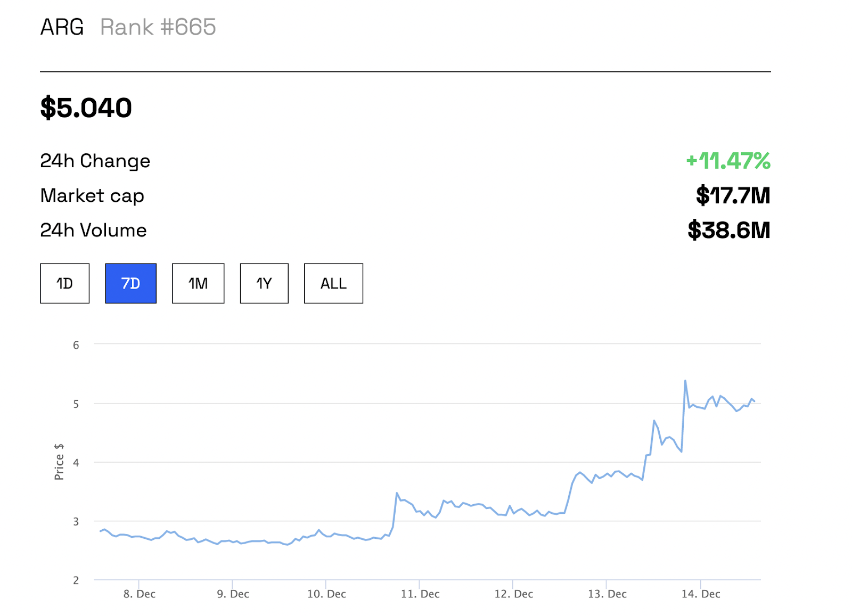
Task: Click the Price $ axis title
Action: click(59, 462)
